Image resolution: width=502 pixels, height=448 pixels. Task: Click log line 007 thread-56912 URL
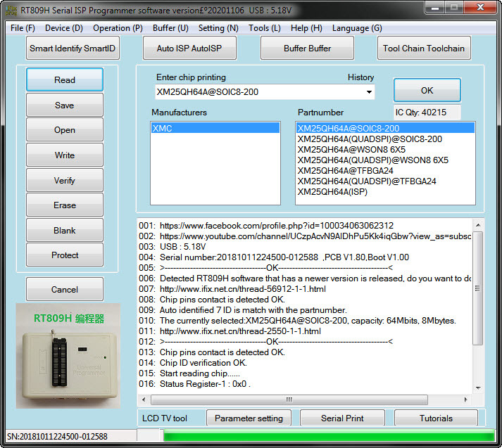click(243, 289)
